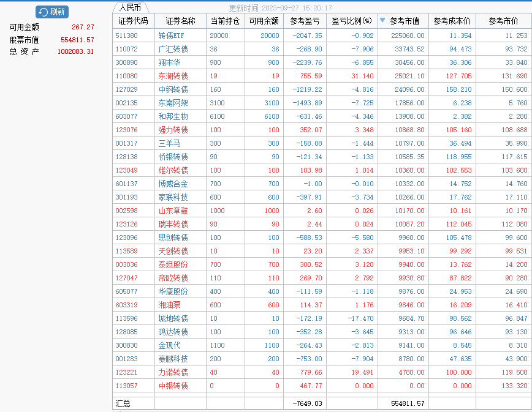Sort by 证券名称 column header

[180, 21]
